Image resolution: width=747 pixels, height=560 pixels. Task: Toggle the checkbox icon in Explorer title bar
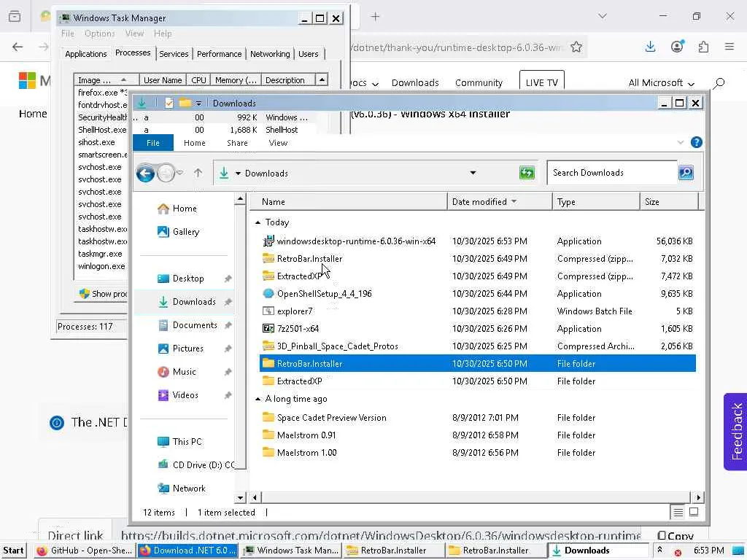(169, 103)
